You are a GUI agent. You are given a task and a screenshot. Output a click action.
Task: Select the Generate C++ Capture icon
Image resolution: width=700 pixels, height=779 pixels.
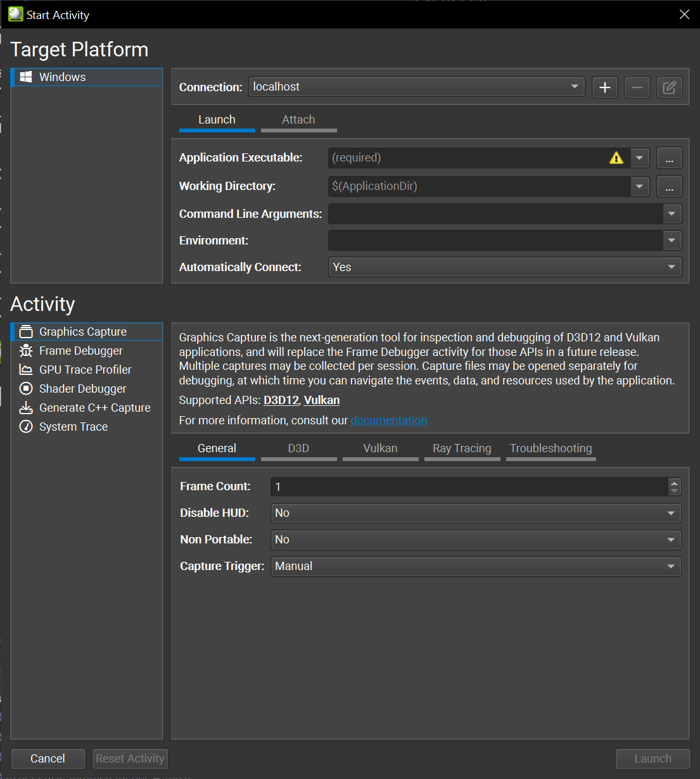(x=26, y=408)
